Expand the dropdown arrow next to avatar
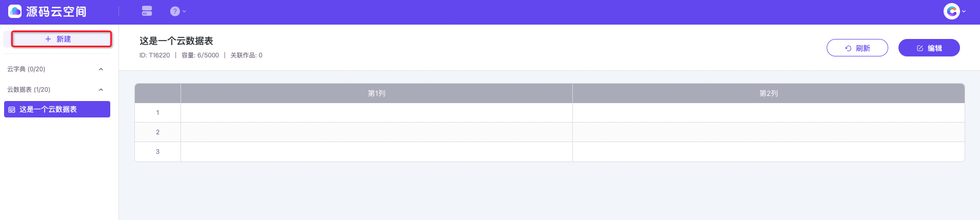This screenshot has height=220, width=980. click(964, 11)
